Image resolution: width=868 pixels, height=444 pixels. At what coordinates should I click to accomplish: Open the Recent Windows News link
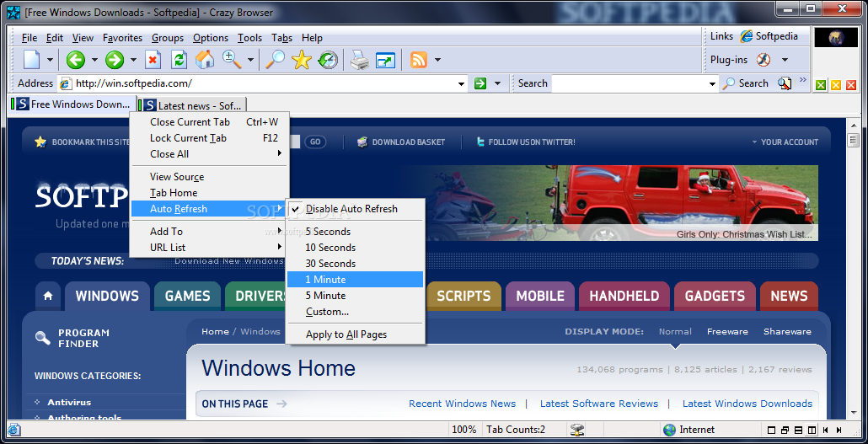click(x=463, y=404)
